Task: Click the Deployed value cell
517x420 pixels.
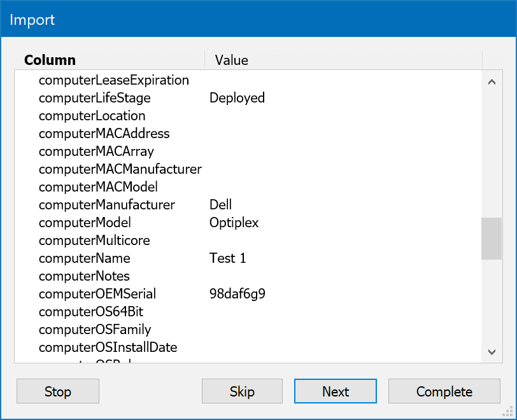Action: coord(237,98)
